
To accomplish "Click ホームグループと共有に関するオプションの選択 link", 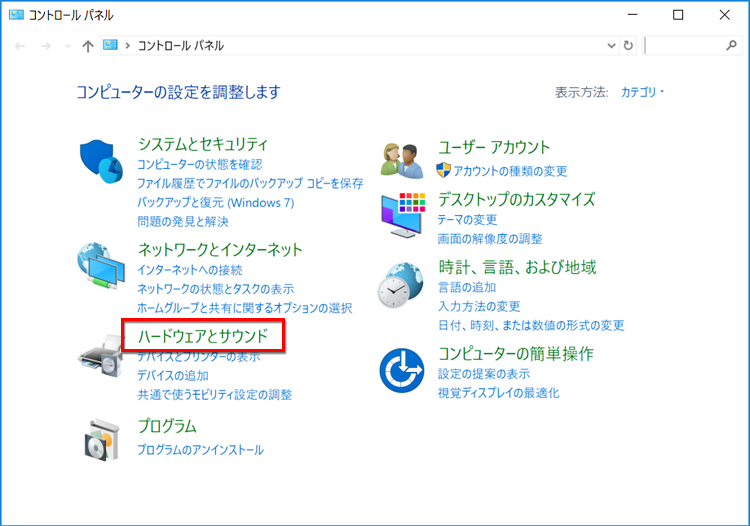I will pos(245,308).
